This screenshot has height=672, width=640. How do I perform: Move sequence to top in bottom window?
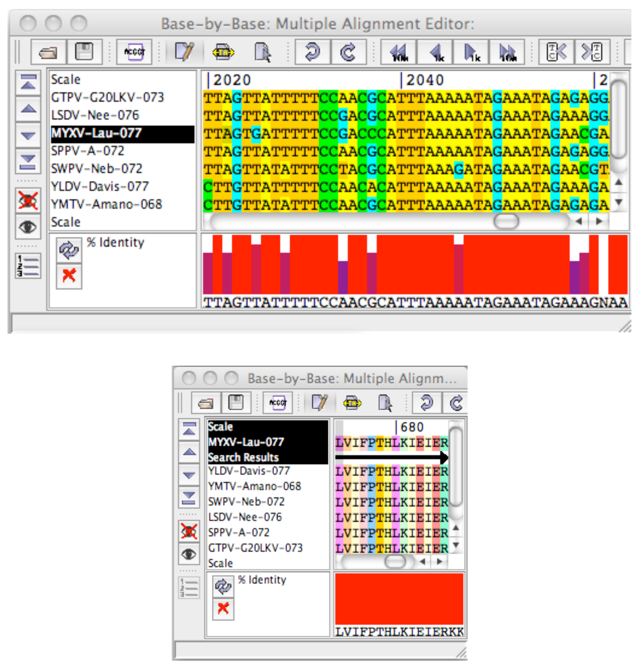tap(189, 429)
